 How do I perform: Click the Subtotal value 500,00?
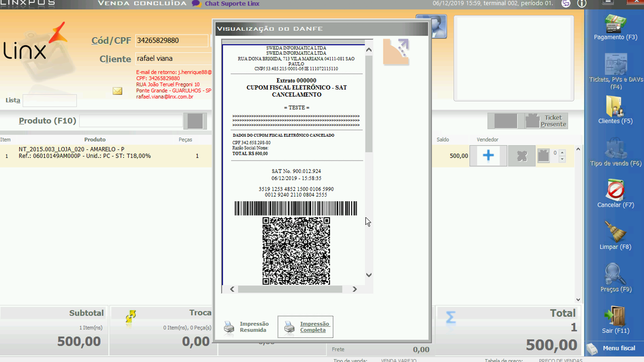tap(79, 342)
